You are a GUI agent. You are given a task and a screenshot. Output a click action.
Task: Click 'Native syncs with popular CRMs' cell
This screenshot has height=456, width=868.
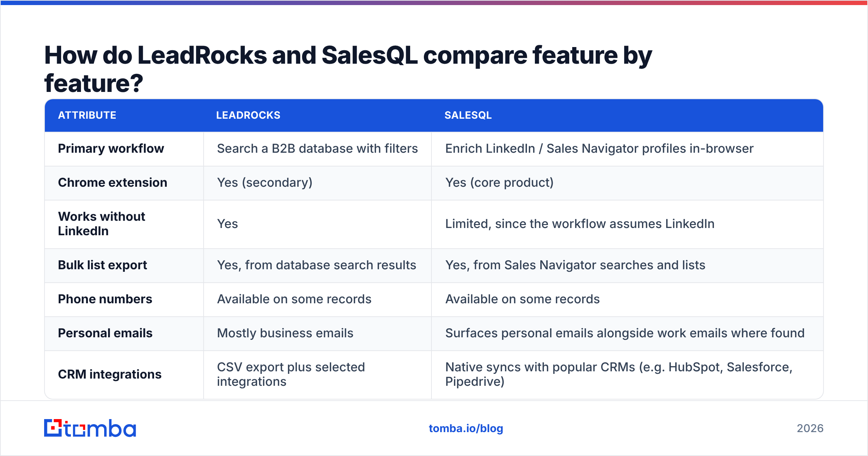pos(618,375)
